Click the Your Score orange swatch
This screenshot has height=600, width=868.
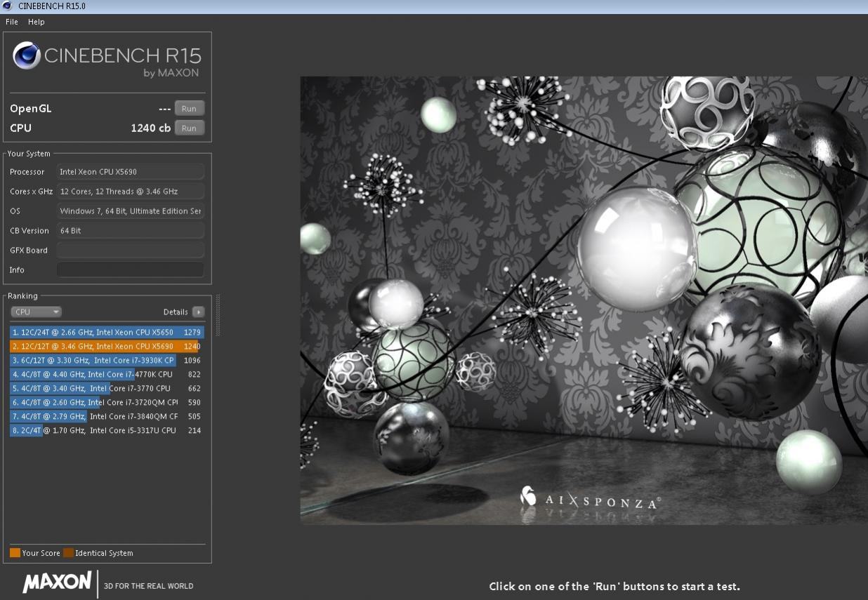(x=15, y=553)
